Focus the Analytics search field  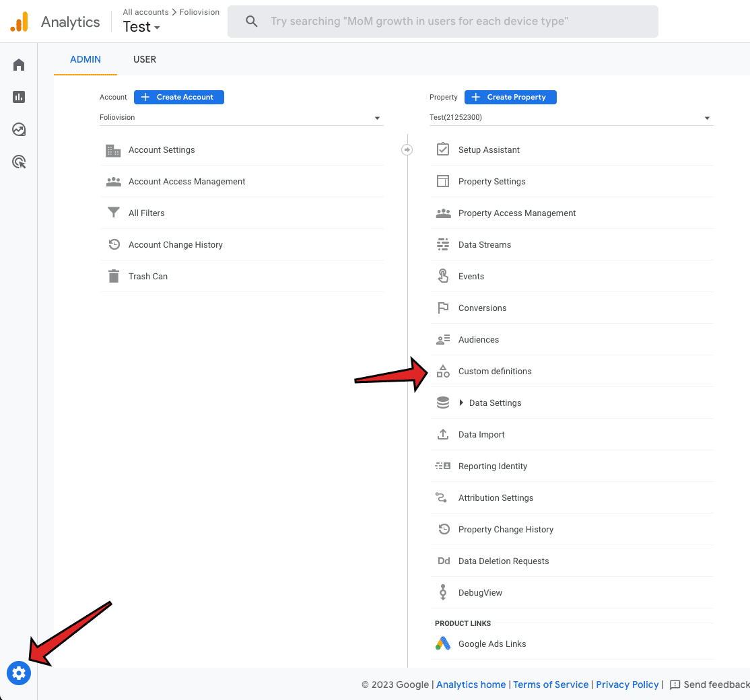coord(442,21)
